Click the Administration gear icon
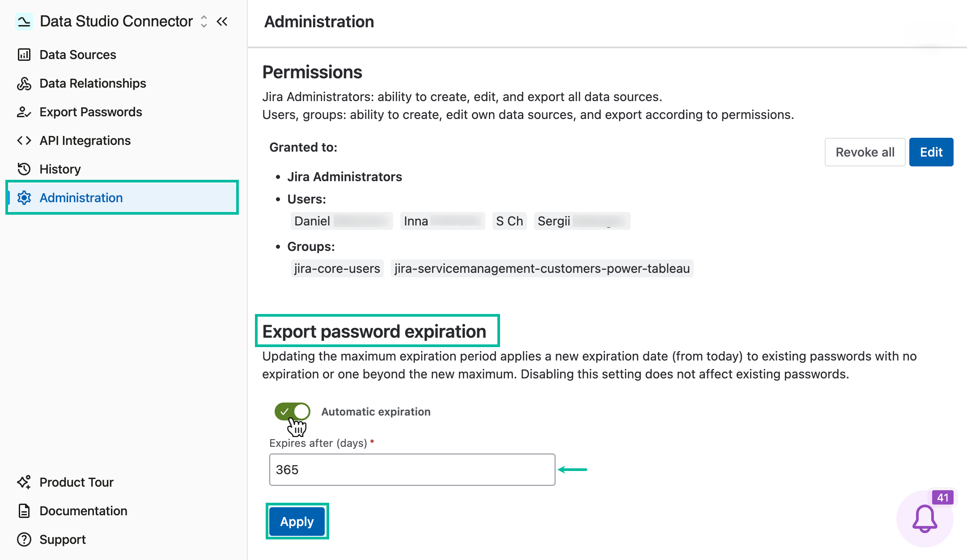Screen dimensions: 967x560 (x=24, y=198)
